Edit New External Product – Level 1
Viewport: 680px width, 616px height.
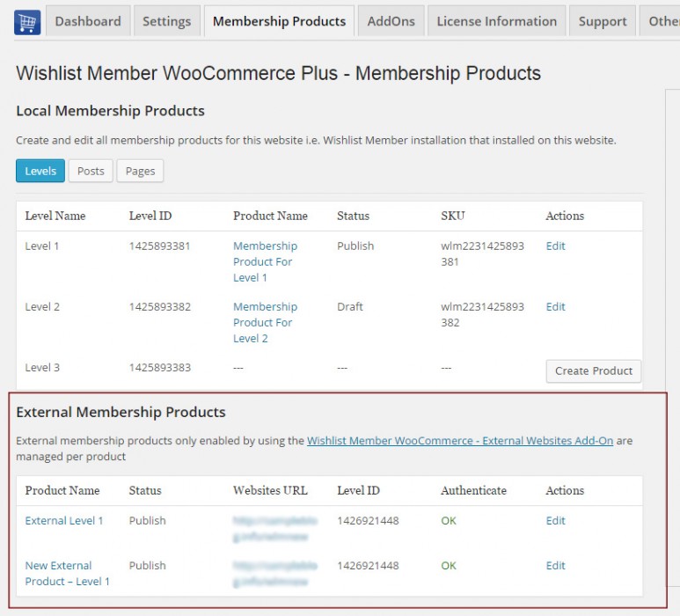555,566
